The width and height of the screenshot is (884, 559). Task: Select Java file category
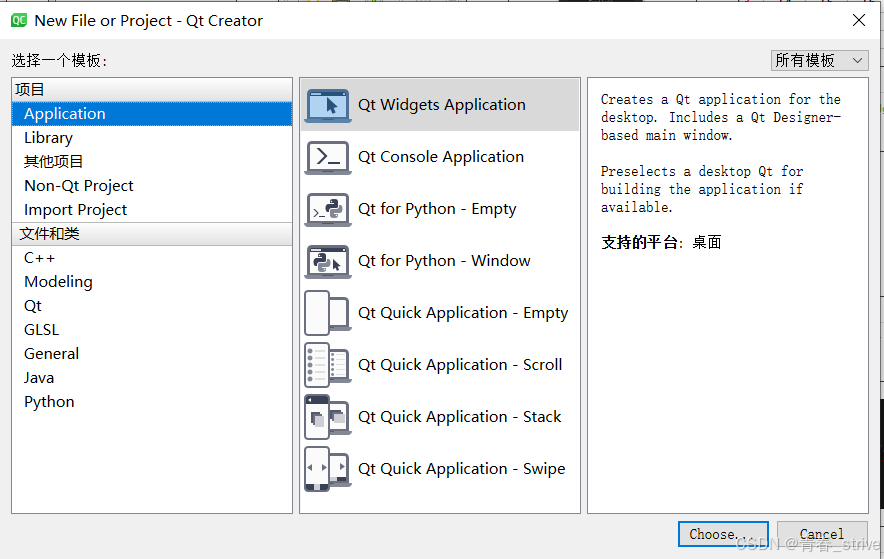tap(152, 378)
